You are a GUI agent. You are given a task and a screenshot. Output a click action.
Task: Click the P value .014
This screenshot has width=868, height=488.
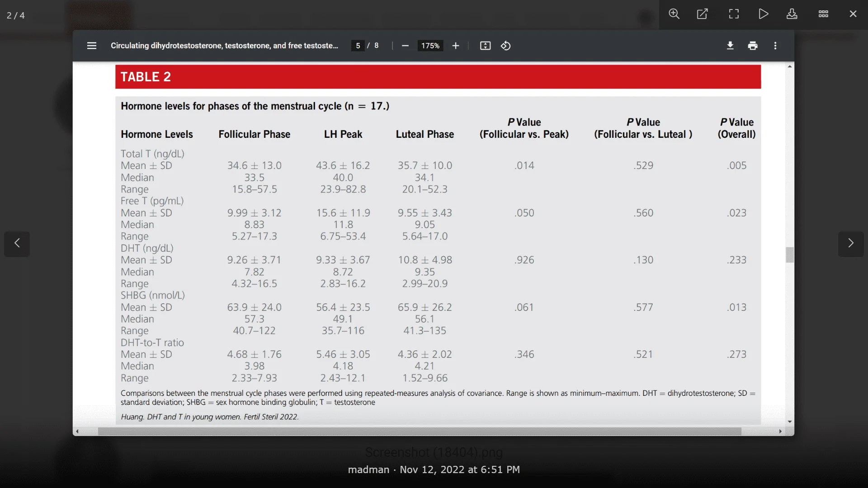(x=524, y=165)
